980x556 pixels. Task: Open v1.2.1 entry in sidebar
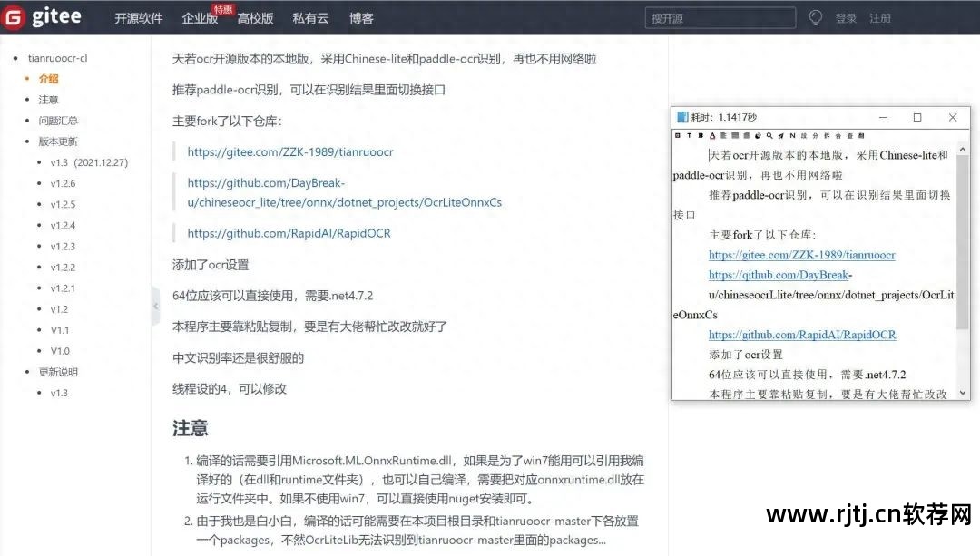point(64,288)
